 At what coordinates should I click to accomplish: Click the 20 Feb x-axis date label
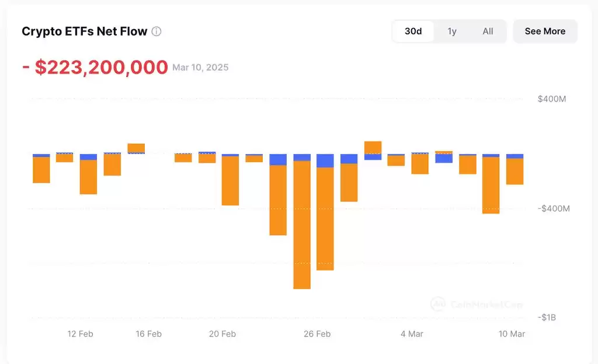coord(222,334)
